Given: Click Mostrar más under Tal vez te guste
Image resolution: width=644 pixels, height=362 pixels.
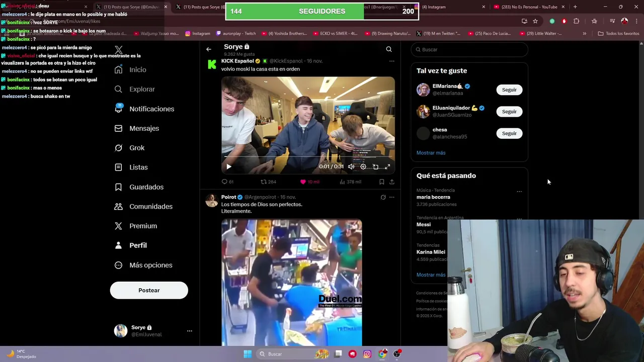Looking at the screenshot, I should (x=431, y=153).
